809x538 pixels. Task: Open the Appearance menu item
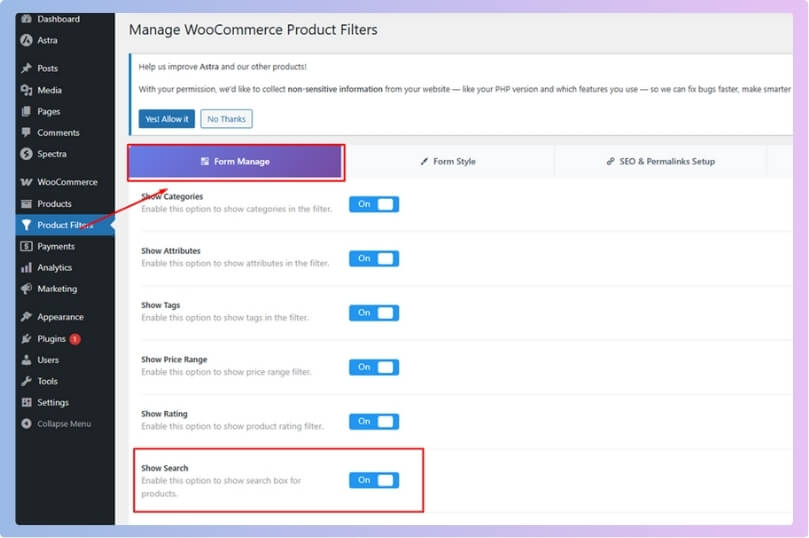pyautogui.click(x=65, y=317)
